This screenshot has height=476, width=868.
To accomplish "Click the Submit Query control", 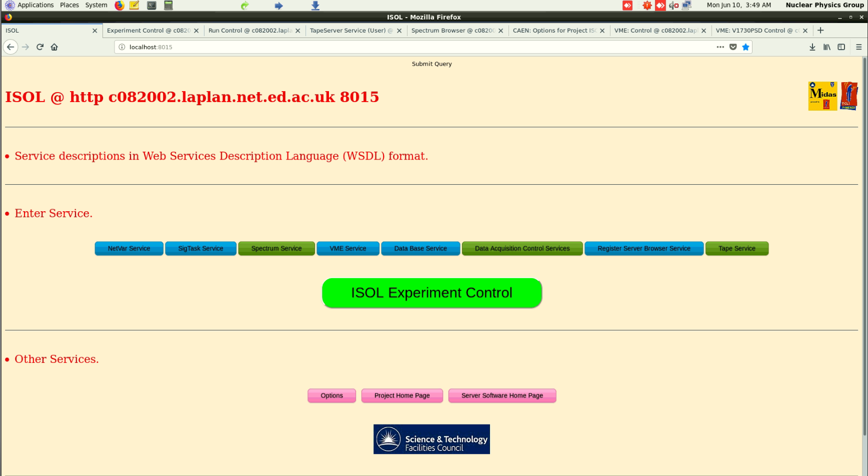I will [431, 64].
